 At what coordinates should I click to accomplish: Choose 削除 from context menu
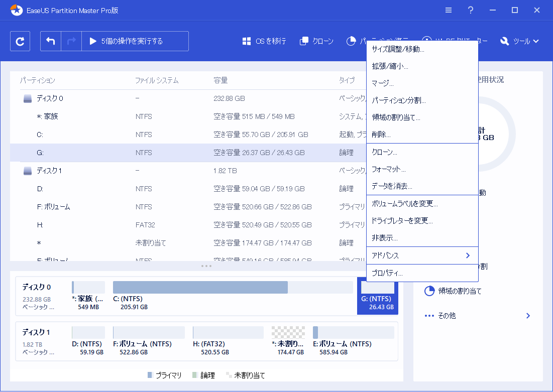pos(422,135)
